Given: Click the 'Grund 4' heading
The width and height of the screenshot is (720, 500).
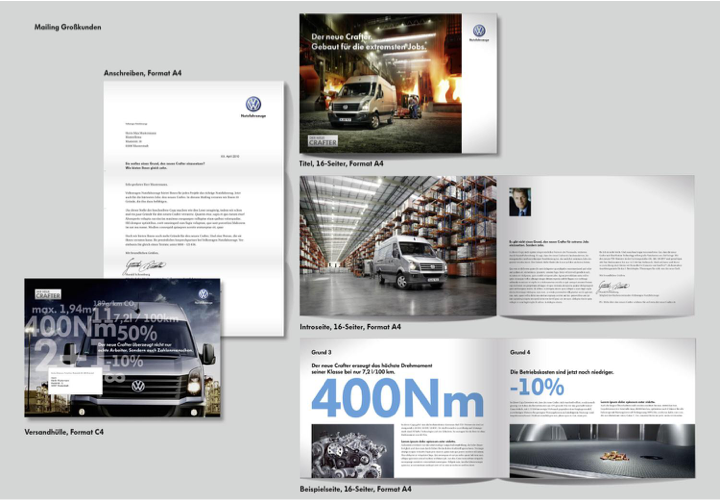Looking at the screenshot, I should click(x=520, y=352).
